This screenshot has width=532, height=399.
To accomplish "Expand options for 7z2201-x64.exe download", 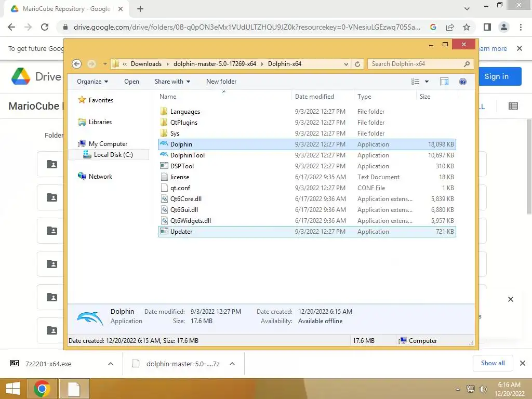I will [111, 364].
